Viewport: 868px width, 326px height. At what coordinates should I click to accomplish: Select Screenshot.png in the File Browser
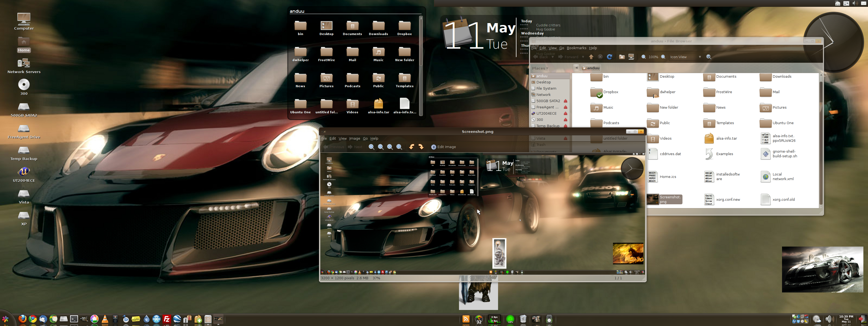[x=665, y=199]
